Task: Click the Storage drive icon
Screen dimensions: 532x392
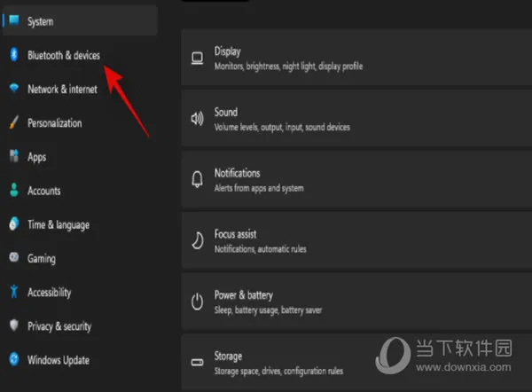Action: [197, 362]
